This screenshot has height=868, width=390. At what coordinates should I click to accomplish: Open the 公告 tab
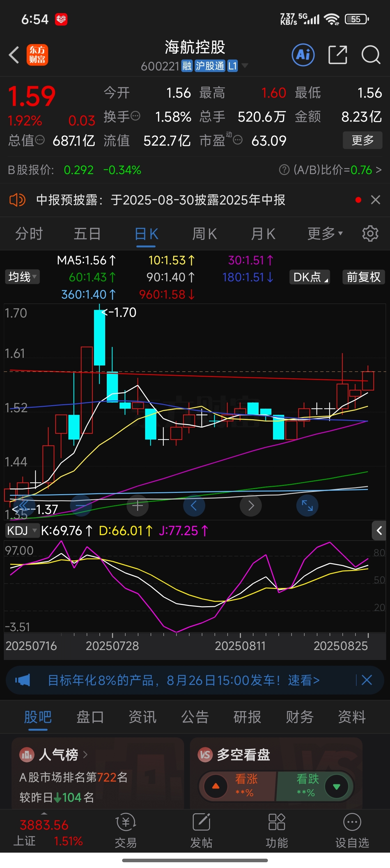coord(195,717)
